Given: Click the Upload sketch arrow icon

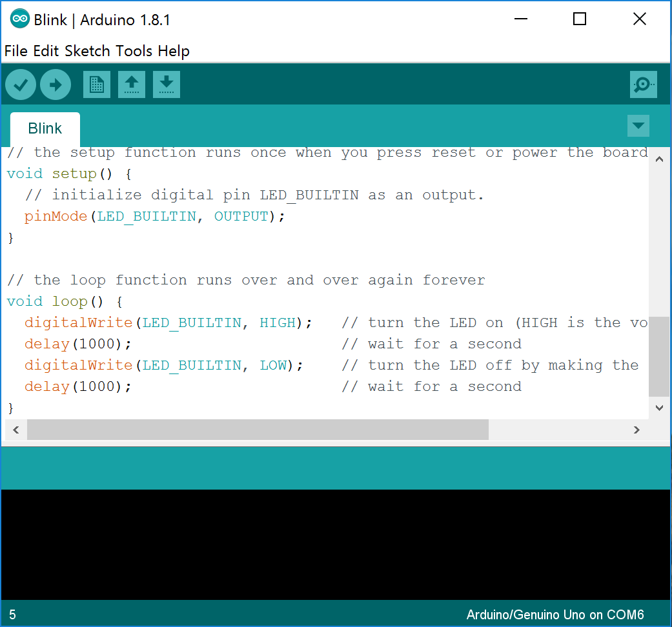Looking at the screenshot, I should (x=55, y=84).
